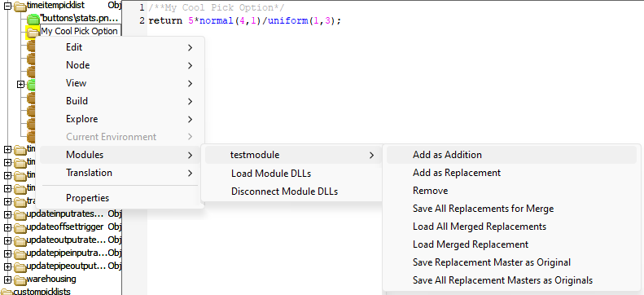Choose Save All Replacements for Merge

click(511, 209)
